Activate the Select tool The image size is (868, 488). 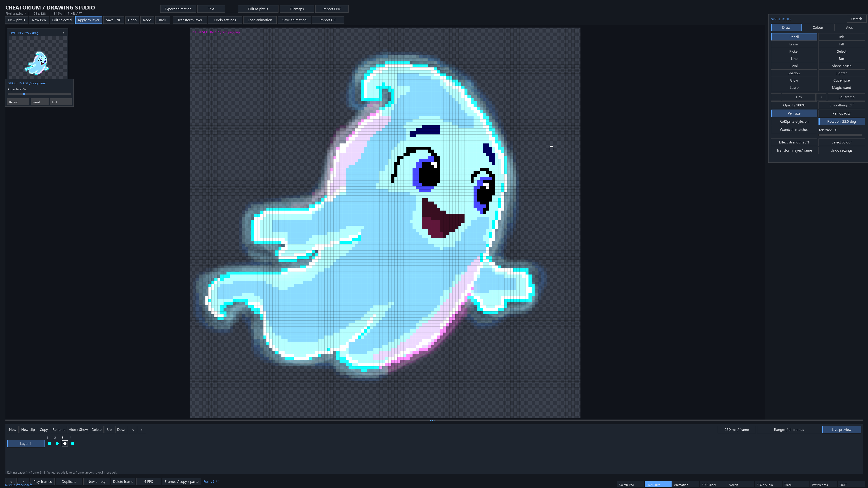[841, 52]
